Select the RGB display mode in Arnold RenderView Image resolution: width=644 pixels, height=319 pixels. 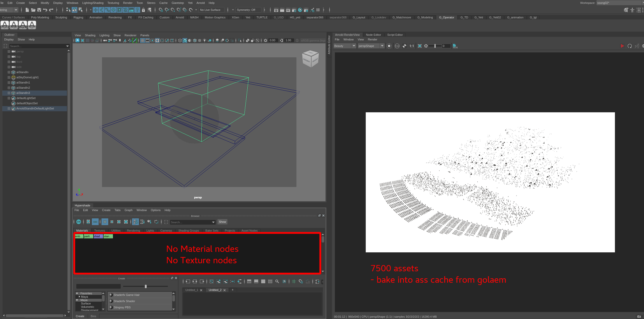coord(397,46)
